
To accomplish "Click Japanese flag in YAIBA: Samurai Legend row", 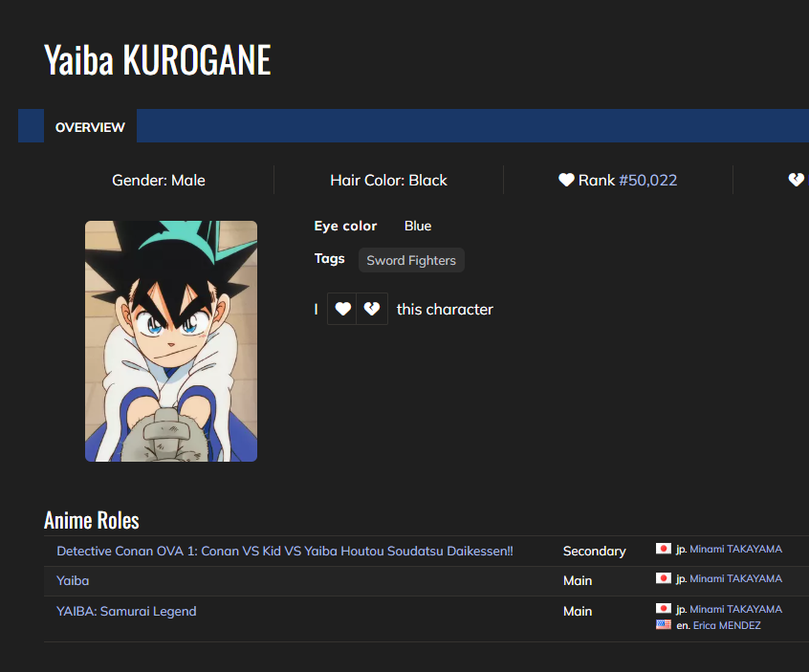I will (664, 609).
